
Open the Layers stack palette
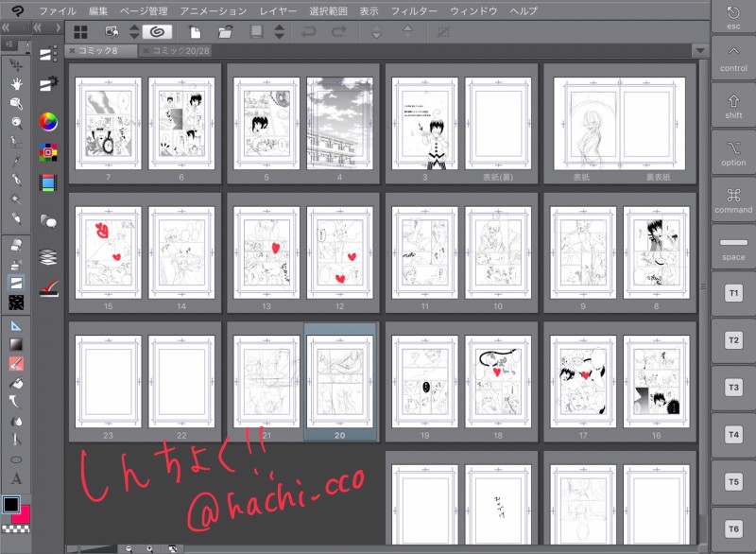point(48,257)
